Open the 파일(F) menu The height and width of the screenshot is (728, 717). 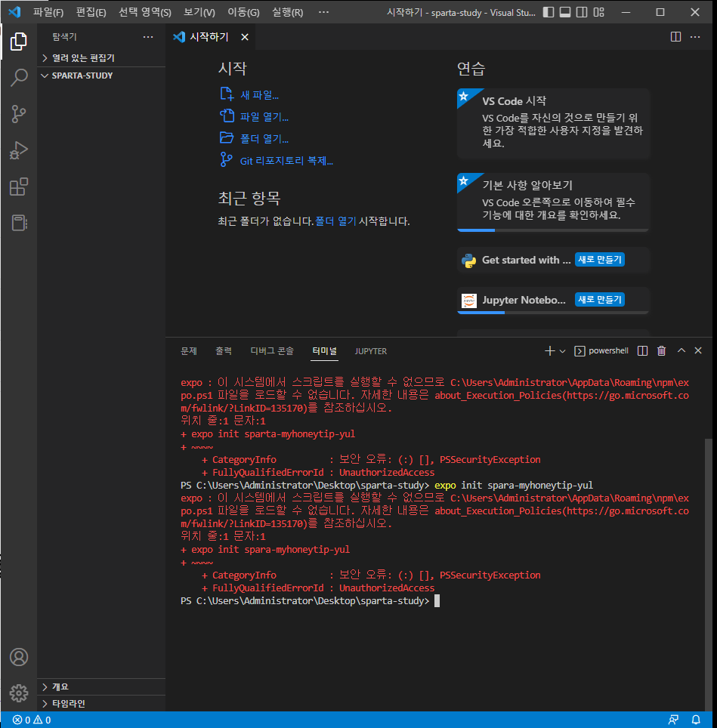point(48,13)
